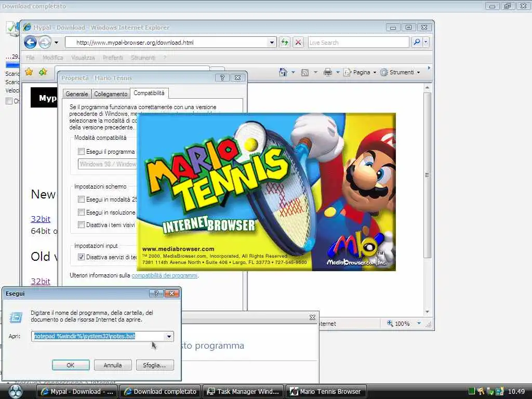Expand the address bar URL dropdown

tap(272, 43)
